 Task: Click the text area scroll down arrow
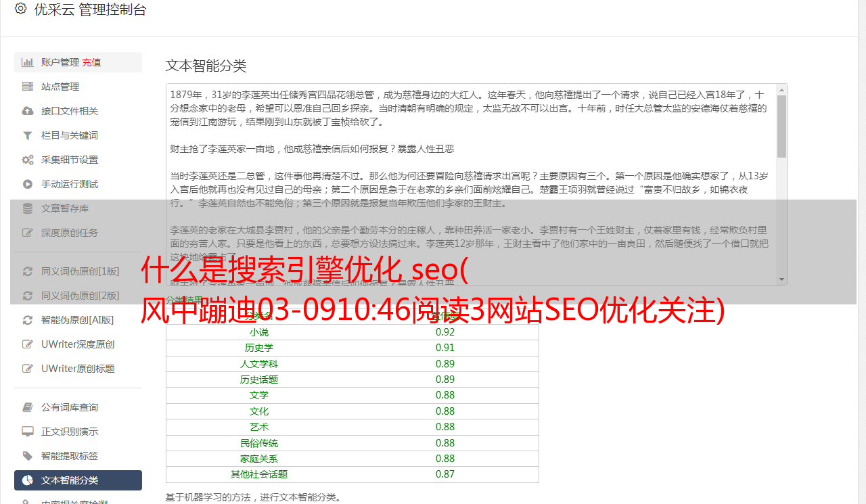(x=781, y=279)
